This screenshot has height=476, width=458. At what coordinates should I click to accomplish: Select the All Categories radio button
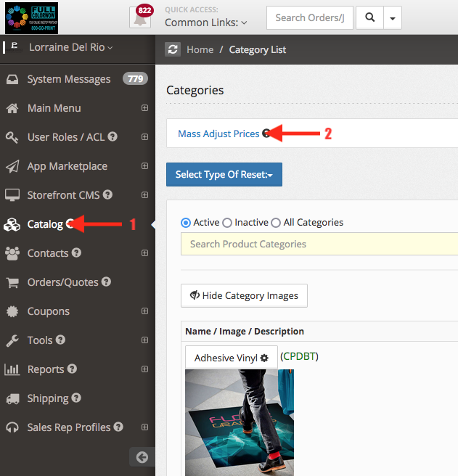[x=276, y=223]
